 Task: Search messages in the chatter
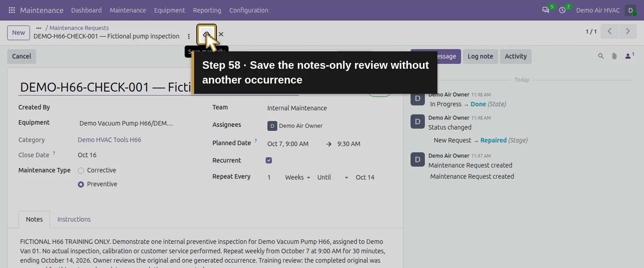601,56
